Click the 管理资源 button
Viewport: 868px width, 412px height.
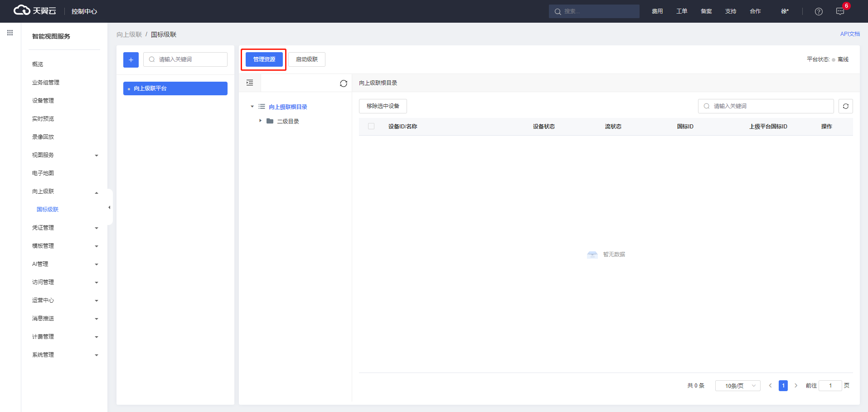[x=264, y=59]
